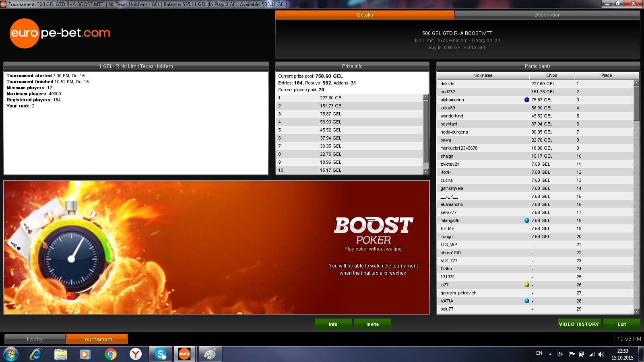Click the blue dot beside alabamannn
644x362 pixels.
click(x=527, y=100)
